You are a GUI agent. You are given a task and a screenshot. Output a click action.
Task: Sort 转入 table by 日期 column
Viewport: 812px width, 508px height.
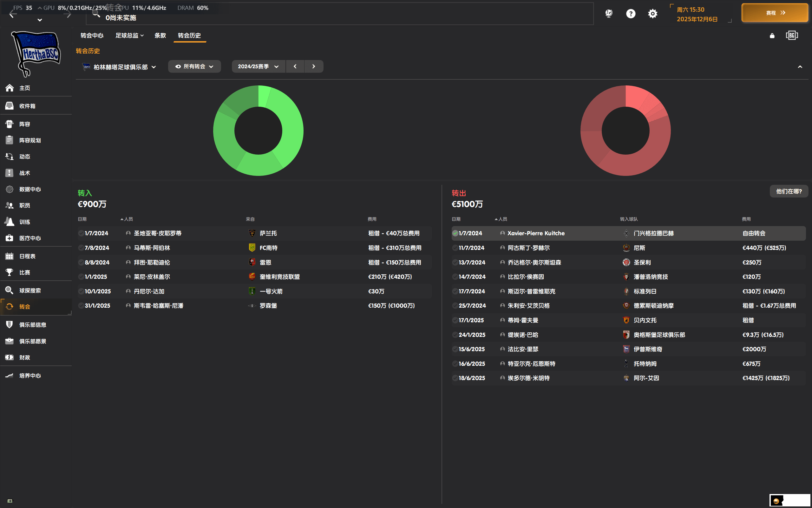(82, 219)
